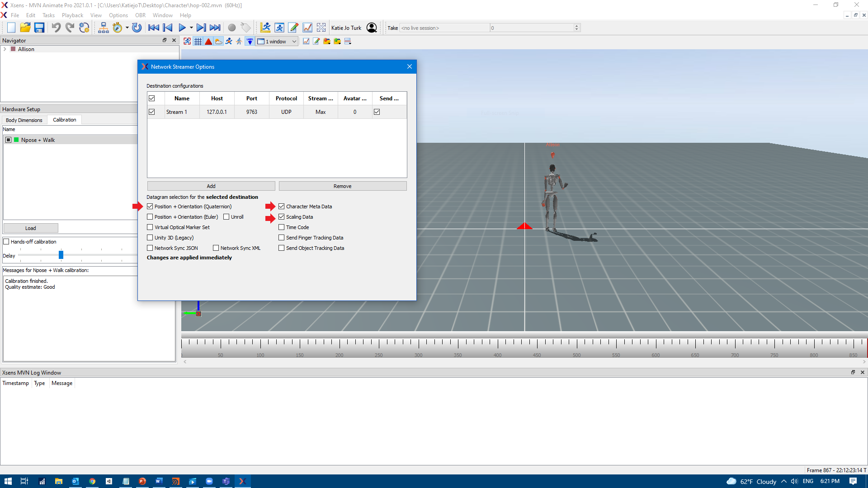
Task: Uncheck Scaling Data option
Action: click(282, 217)
